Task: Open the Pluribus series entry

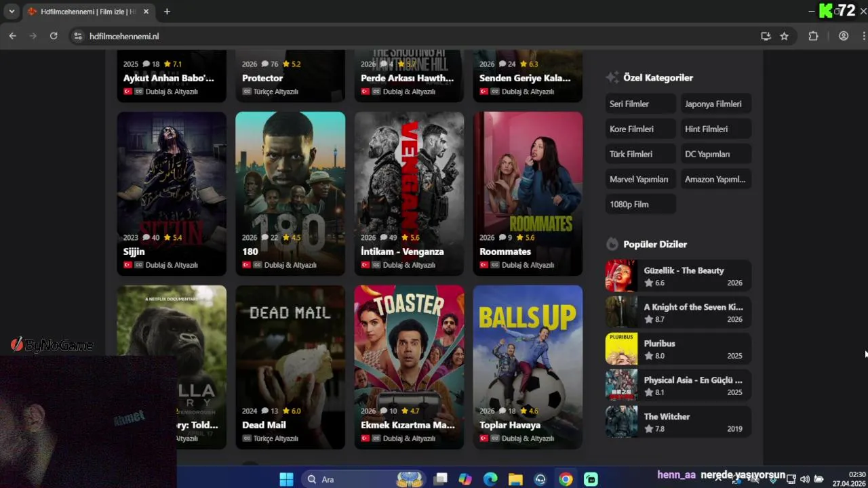Action: [678, 349]
